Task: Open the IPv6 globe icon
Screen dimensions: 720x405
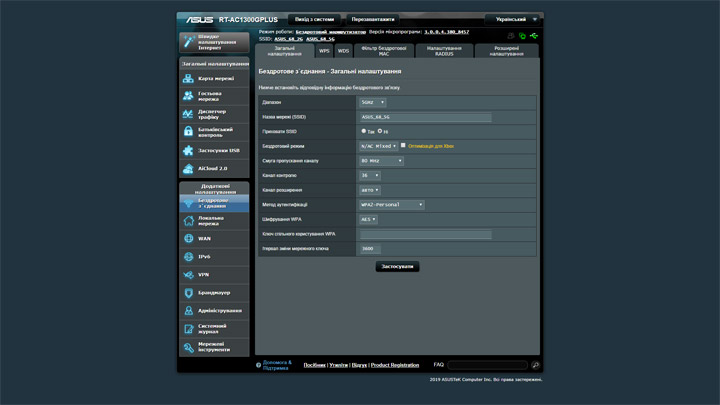Action: click(x=188, y=257)
